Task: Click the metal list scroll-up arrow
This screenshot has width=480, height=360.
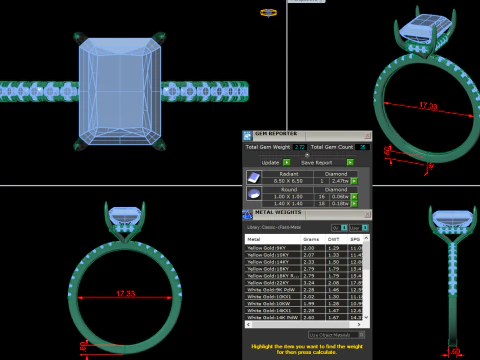Action: (366, 238)
